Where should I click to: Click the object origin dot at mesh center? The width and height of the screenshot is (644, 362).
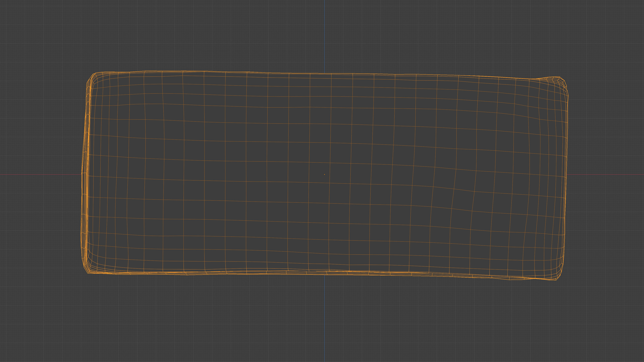(x=325, y=174)
